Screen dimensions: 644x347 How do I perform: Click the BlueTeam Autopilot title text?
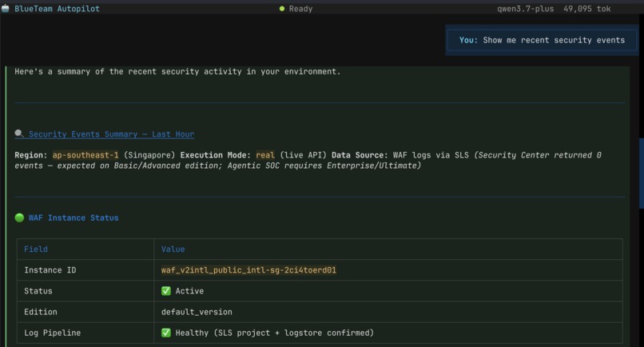coord(57,9)
